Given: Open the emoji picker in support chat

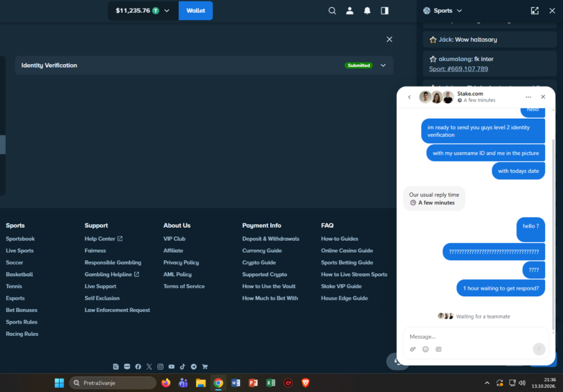Looking at the screenshot, I should pyautogui.click(x=426, y=349).
